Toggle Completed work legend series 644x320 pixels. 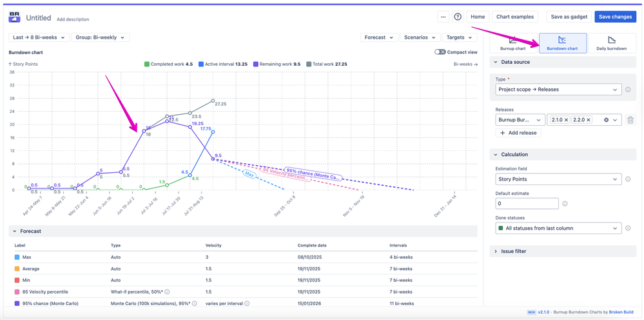click(x=168, y=65)
